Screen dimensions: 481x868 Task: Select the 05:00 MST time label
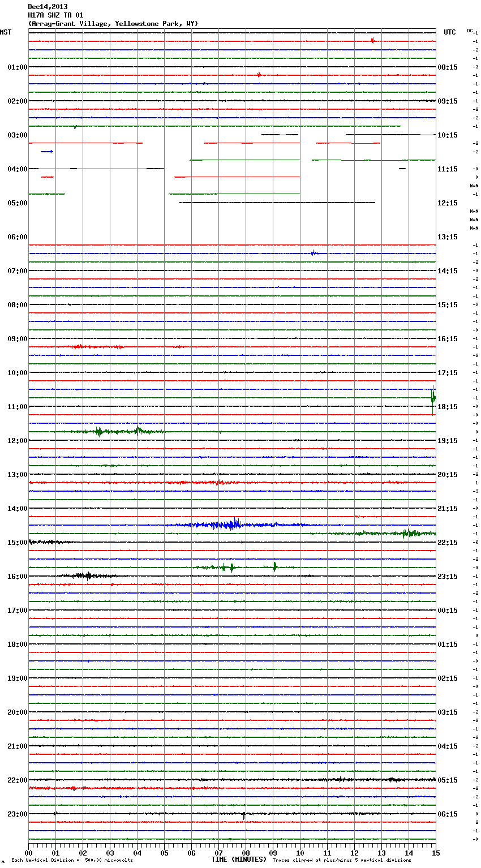click(17, 203)
